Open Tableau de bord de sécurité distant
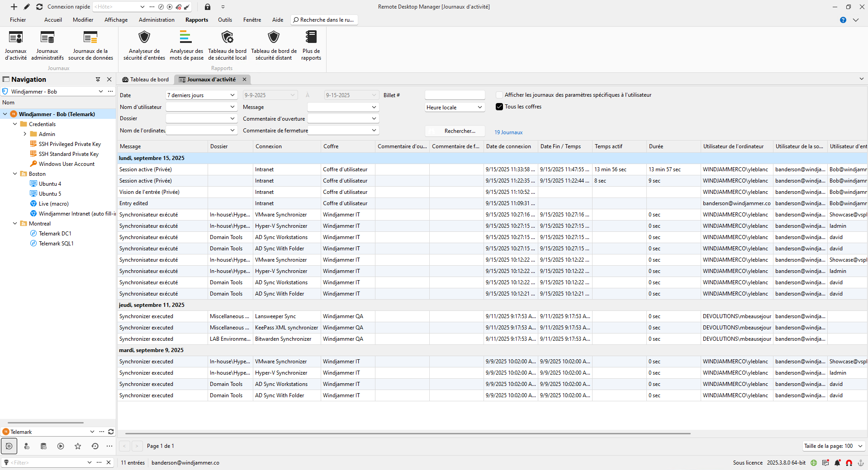 click(274, 45)
